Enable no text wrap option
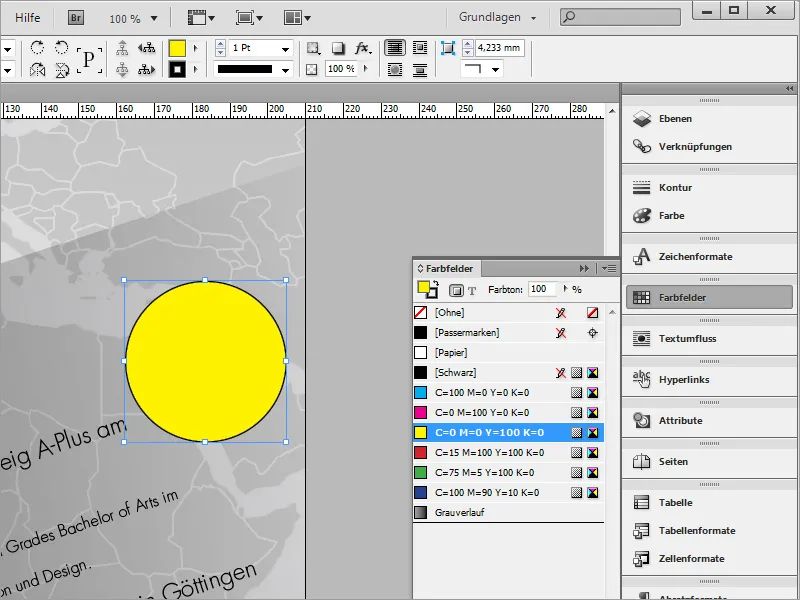Image resolution: width=800 pixels, height=600 pixels. click(x=394, y=48)
